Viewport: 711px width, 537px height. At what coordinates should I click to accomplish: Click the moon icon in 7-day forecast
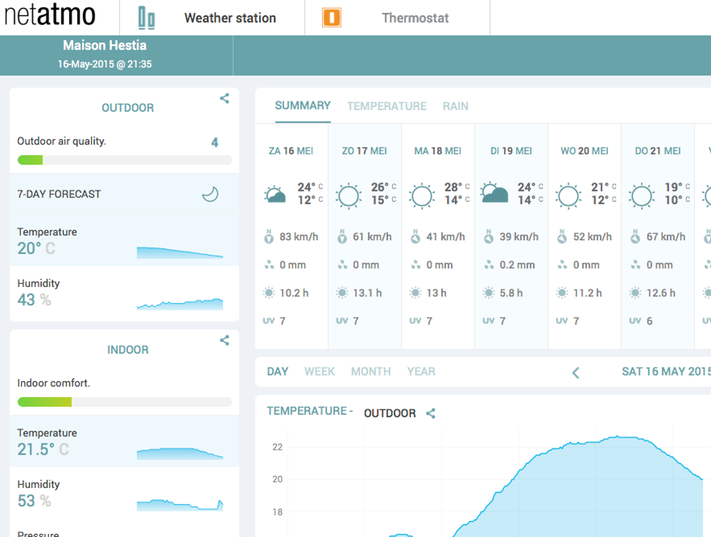(210, 194)
